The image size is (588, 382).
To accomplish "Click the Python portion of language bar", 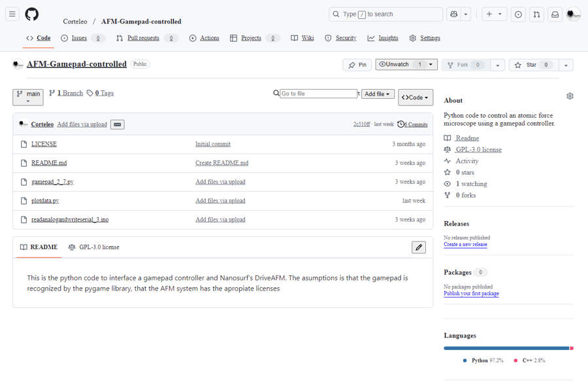I will tap(506, 348).
